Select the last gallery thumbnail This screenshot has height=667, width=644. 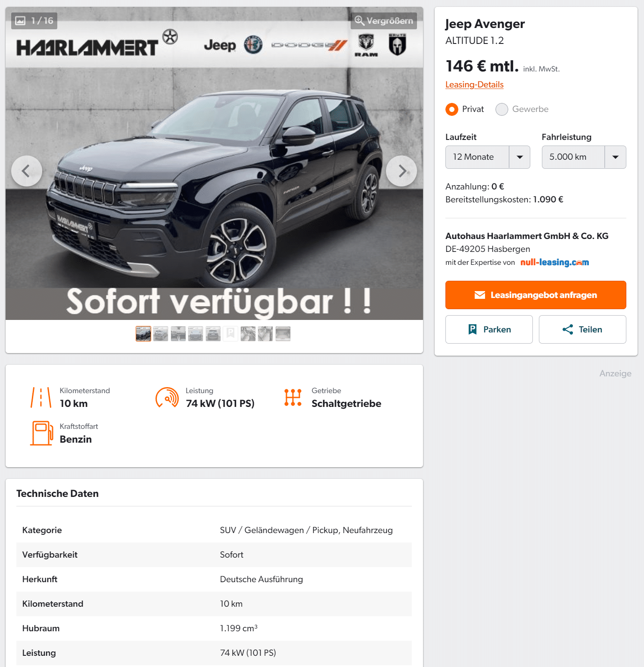283,334
